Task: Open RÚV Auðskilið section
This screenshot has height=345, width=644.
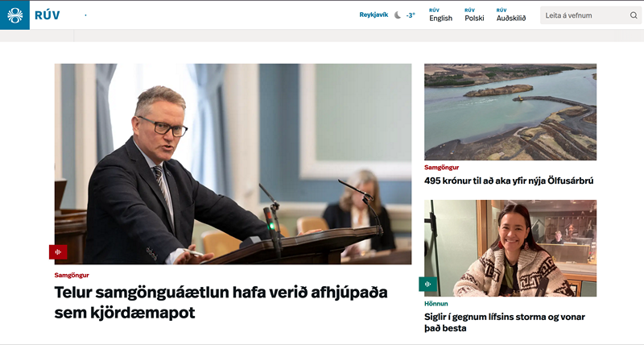Action: pyautogui.click(x=511, y=15)
